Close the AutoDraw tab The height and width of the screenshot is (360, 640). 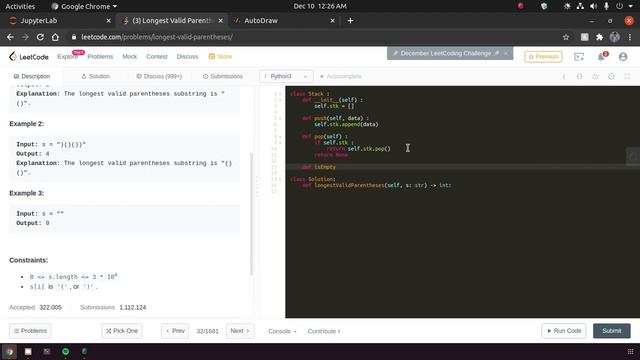click(x=332, y=20)
